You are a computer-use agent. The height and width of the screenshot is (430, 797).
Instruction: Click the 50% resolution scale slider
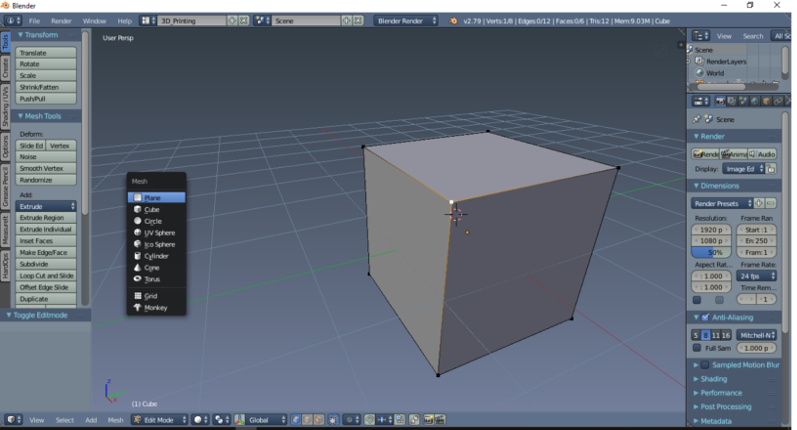pos(711,253)
